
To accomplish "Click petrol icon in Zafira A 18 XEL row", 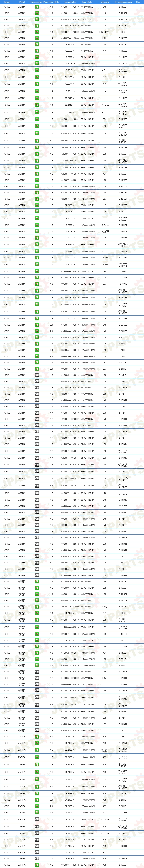I will coord(37,794).
